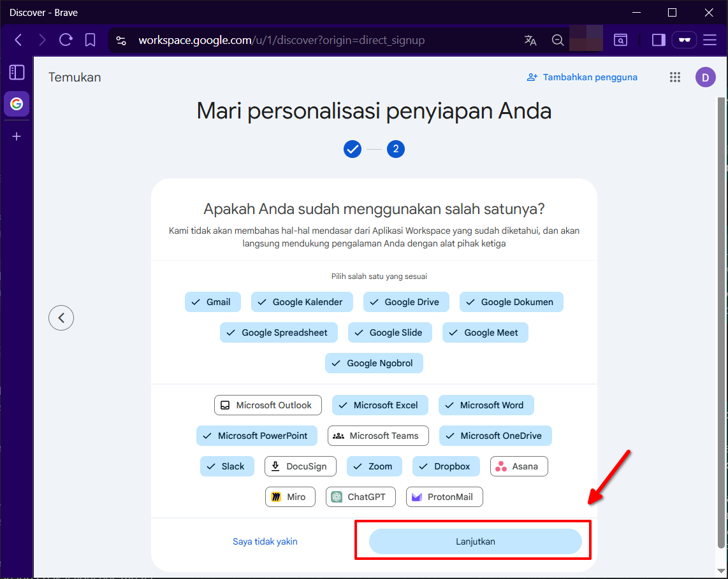728x579 pixels.
Task: Add a new tab with plus icon
Action: tap(17, 136)
